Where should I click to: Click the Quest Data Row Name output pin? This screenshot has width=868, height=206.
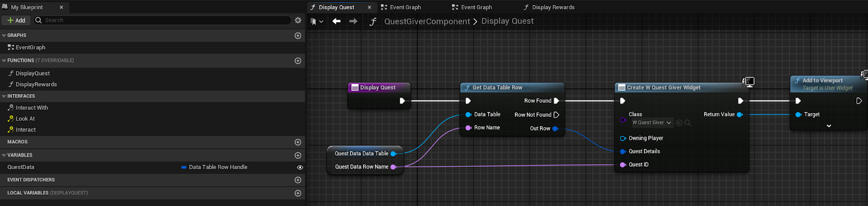pos(393,167)
